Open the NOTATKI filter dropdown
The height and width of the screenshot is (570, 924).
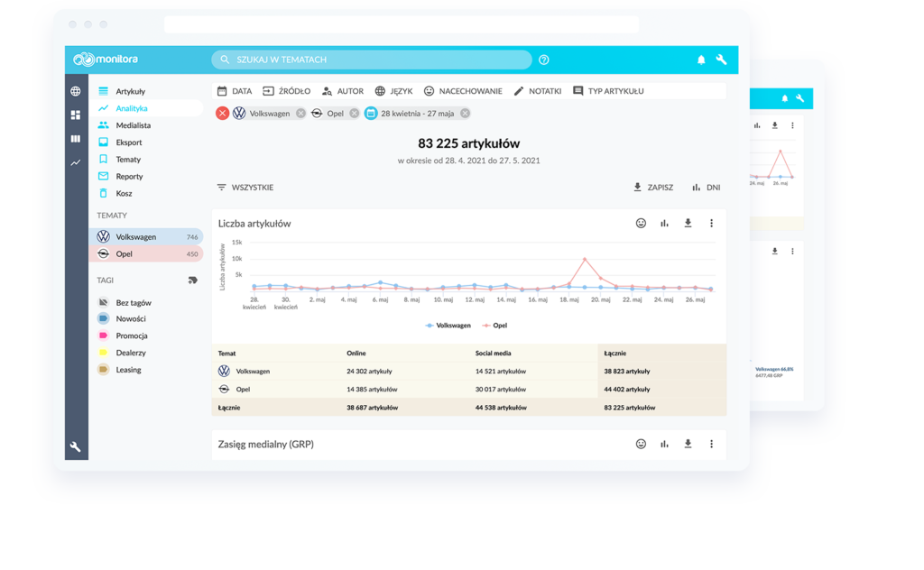coord(538,91)
